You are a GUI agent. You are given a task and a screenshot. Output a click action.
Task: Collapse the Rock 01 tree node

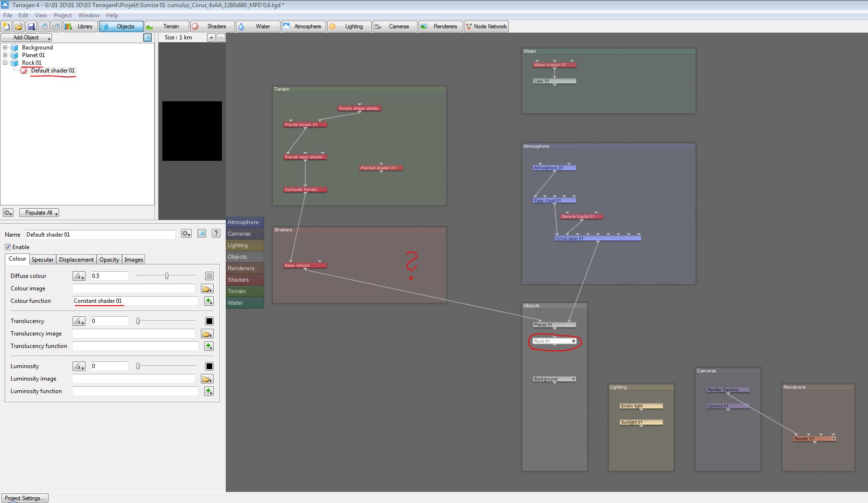click(5, 63)
